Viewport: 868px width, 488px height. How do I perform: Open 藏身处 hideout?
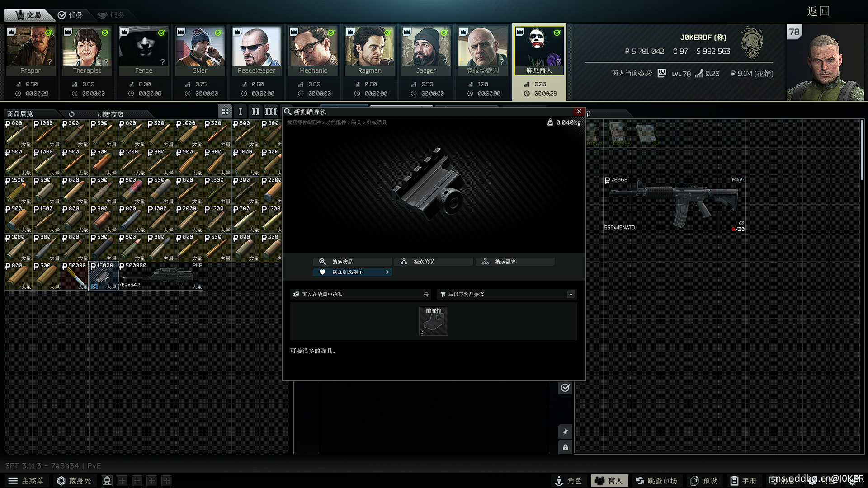pos(74,481)
